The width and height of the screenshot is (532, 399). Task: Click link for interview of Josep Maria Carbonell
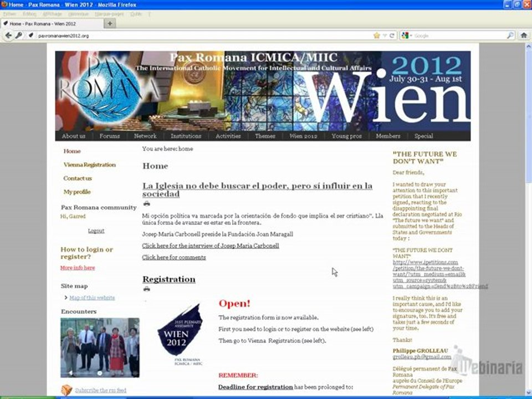tap(211, 245)
